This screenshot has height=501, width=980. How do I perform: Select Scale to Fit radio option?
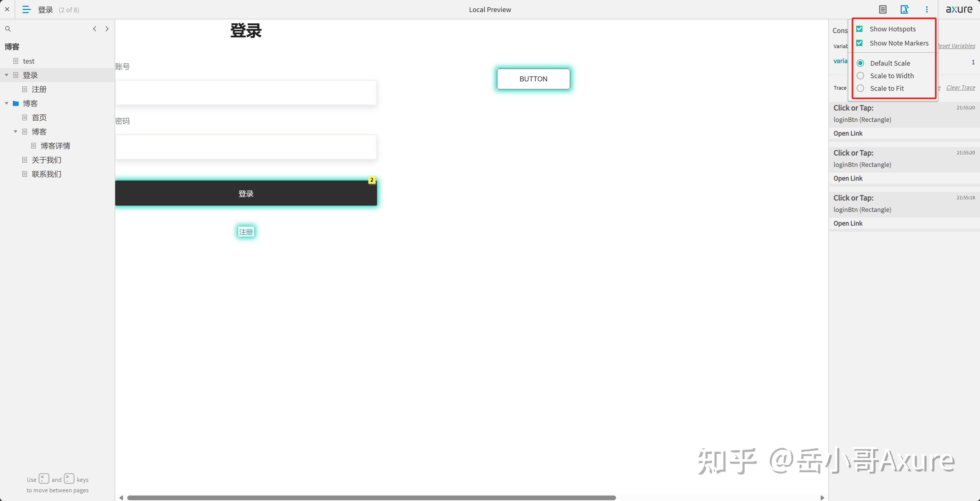[861, 88]
